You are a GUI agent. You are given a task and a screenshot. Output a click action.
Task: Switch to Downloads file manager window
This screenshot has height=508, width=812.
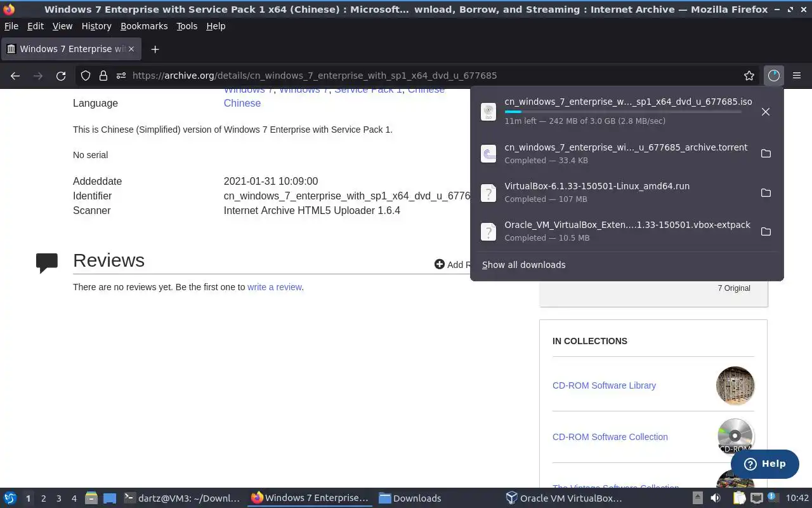(x=410, y=498)
